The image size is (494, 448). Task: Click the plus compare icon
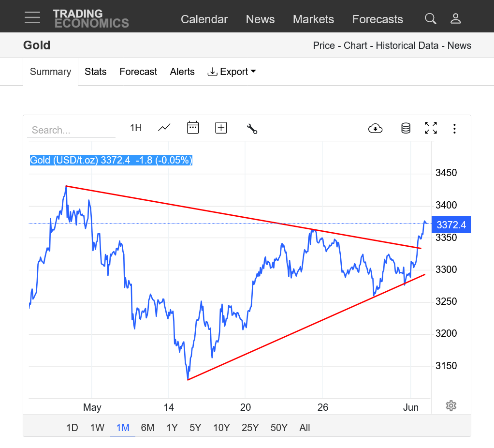[x=221, y=128]
